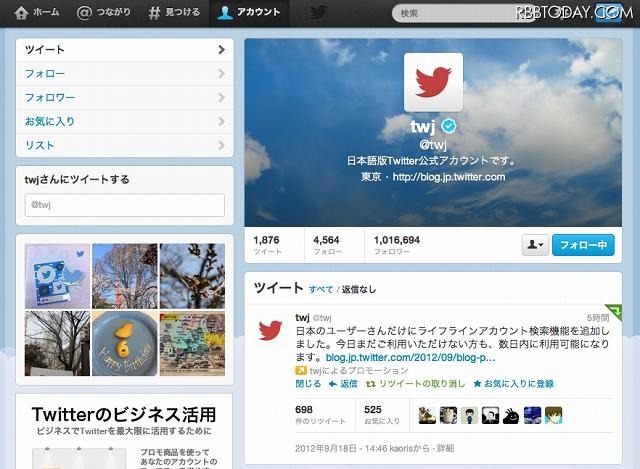The width and height of the screenshot is (640, 469).
Task: Open the Tokyo Tower trees photo thumbnail
Action: pos(125,276)
